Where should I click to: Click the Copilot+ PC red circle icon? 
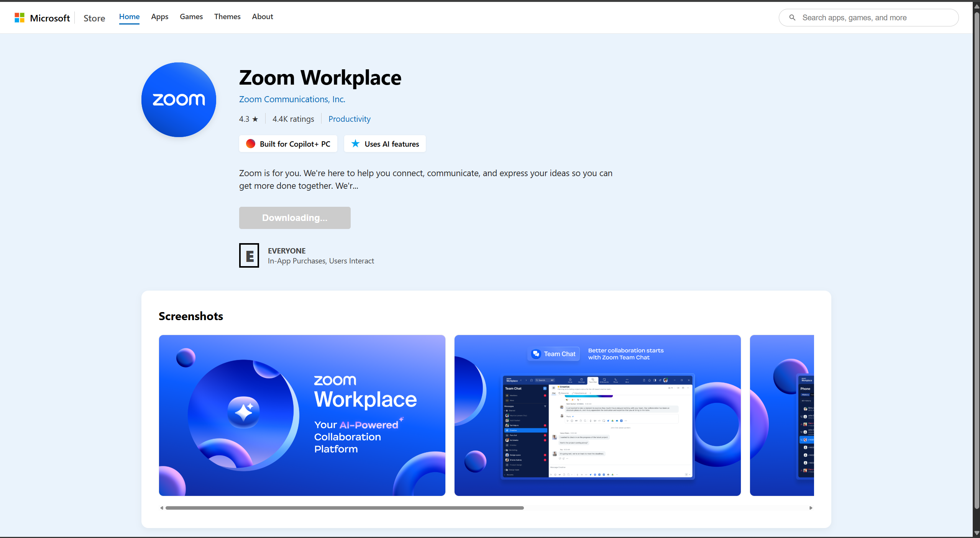coord(251,144)
